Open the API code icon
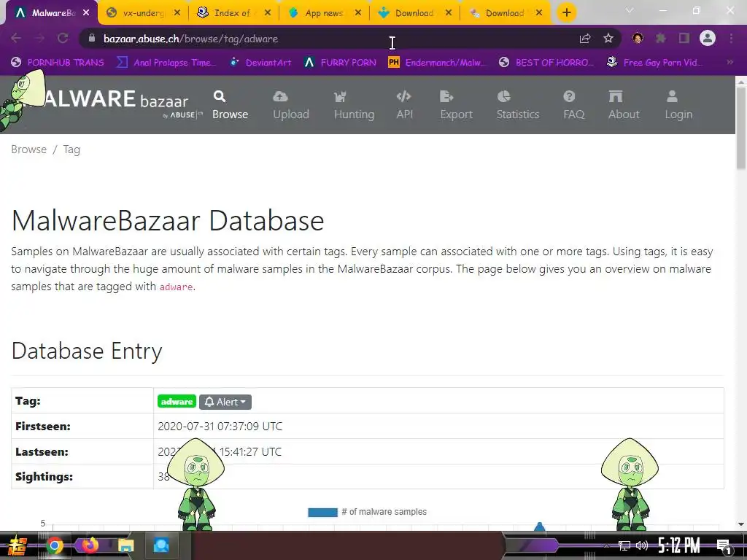This screenshot has height=560, width=747. point(403,97)
